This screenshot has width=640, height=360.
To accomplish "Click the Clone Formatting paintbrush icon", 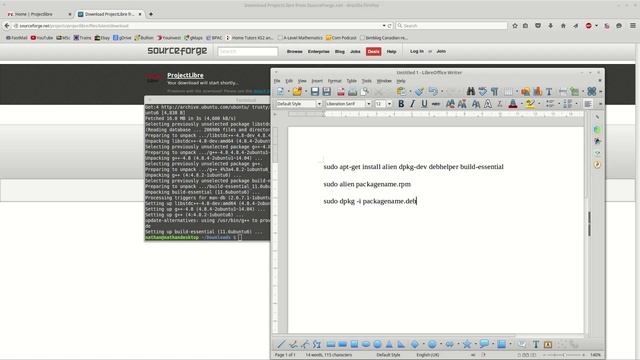I will [419, 91].
